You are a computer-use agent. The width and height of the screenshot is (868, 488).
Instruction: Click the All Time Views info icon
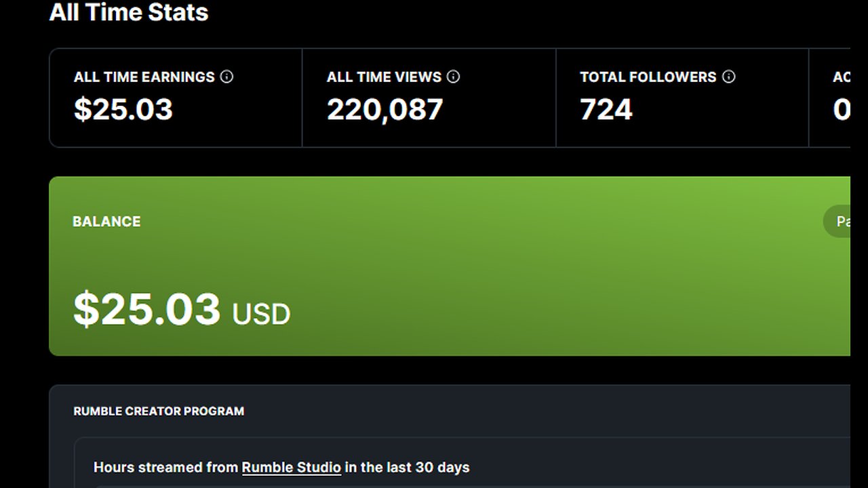coord(454,77)
